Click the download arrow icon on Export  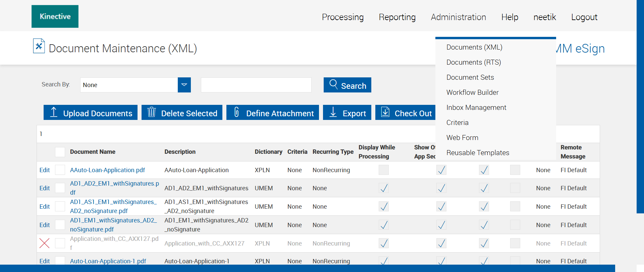[333, 112]
